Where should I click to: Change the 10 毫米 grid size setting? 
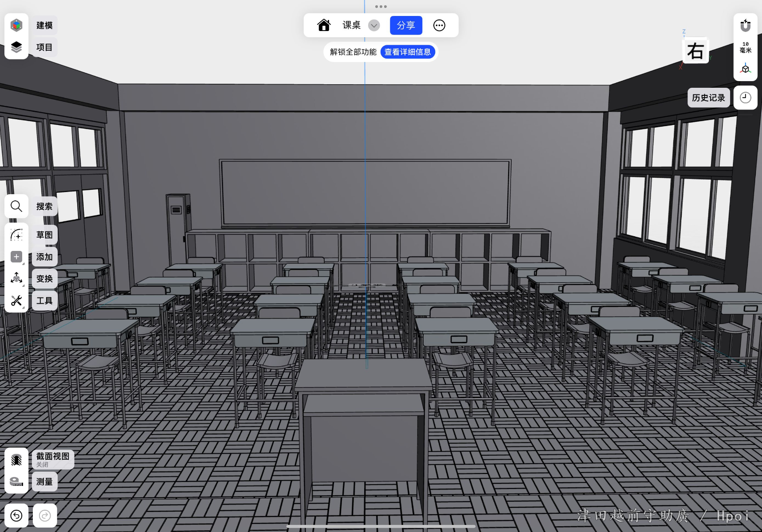pyautogui.click(x=745, y=47)
